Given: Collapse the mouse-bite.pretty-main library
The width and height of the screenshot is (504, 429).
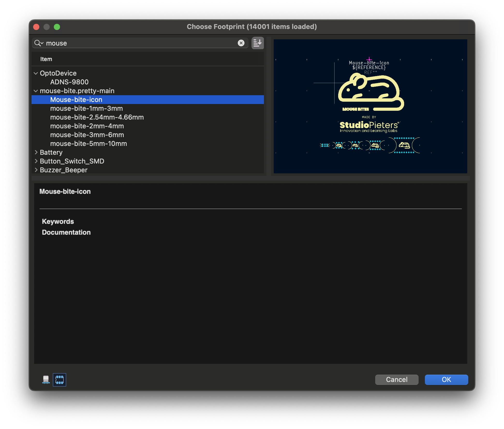Looking at the screenshot, I should pos(36,91).
